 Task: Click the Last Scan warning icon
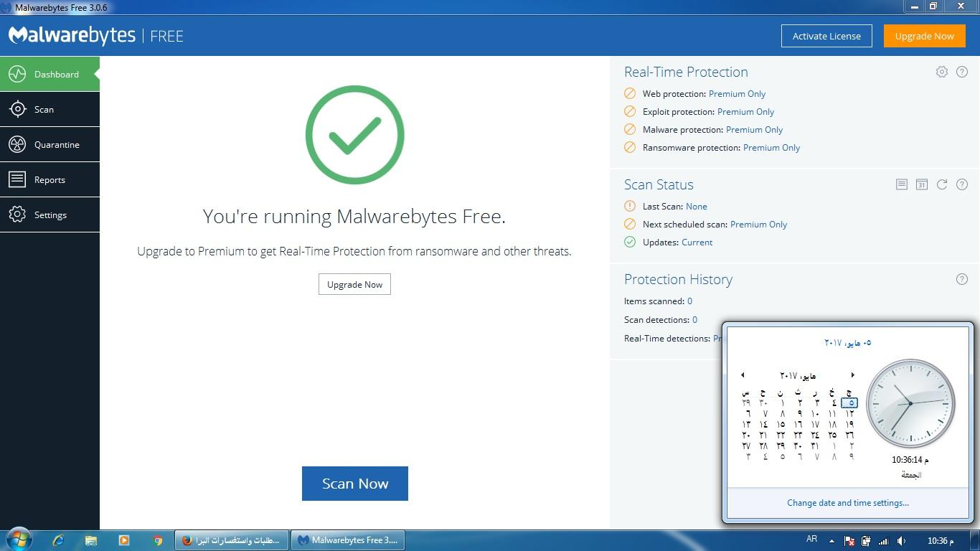coord(630,206)
